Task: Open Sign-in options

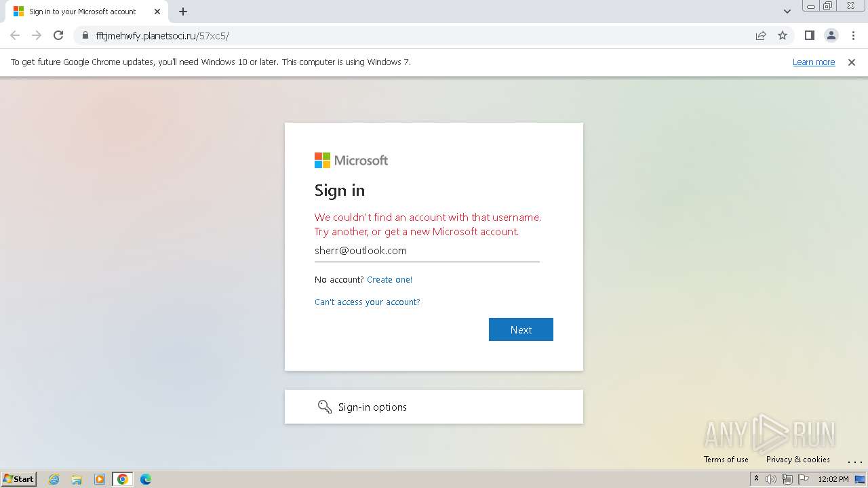Action: point(434,407)
